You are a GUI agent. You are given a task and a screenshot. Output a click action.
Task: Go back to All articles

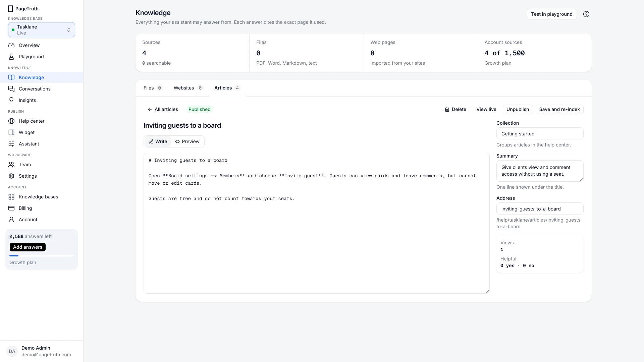coord(163,109)
